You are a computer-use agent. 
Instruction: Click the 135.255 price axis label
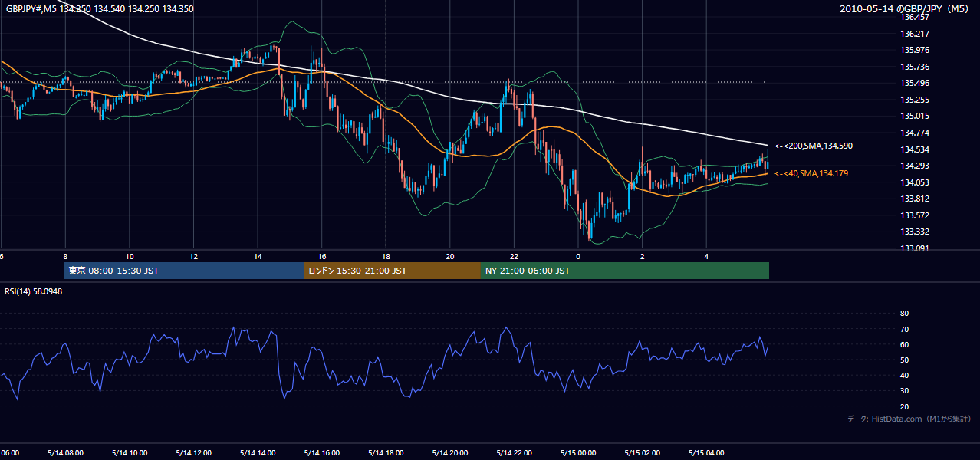915,100
